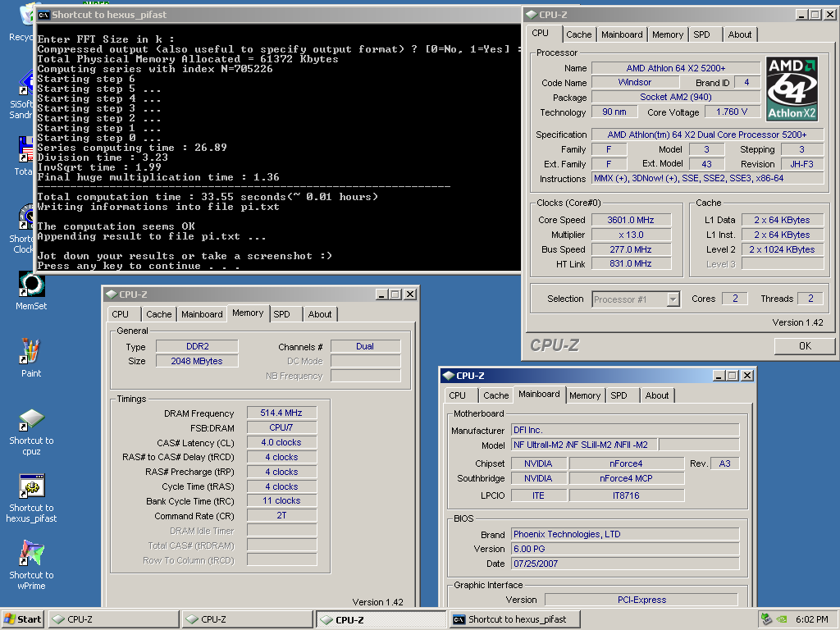The width and height of the screenshot is (840, 630).
Task: Switch to Mainboard tab in Memory window
Action: [x=202, y=314]
